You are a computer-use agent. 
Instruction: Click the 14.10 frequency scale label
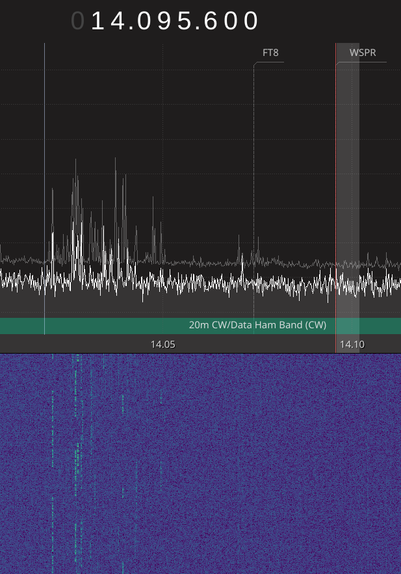click(x=352, y=344)
